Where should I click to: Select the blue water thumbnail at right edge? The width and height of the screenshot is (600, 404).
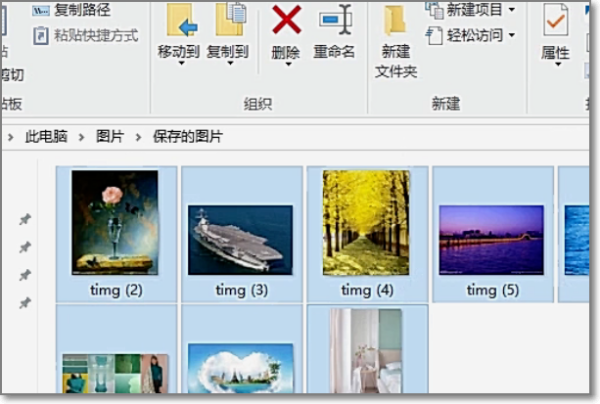coord(577,240)
